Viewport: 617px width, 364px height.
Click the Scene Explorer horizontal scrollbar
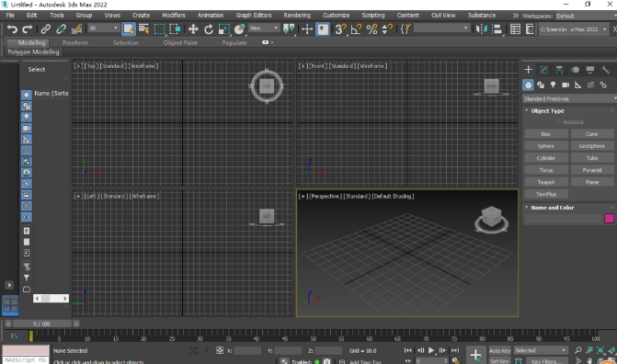point(51,299)
